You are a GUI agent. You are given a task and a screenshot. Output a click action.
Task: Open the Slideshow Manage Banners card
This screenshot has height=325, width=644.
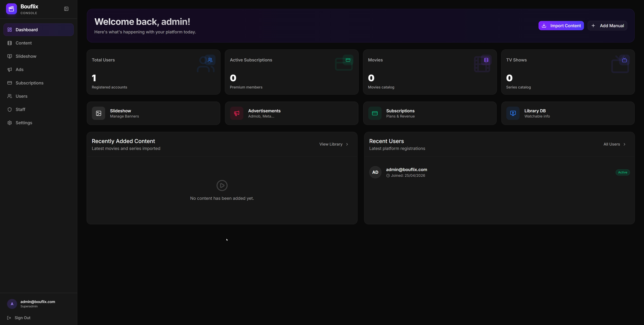point(153,113)
